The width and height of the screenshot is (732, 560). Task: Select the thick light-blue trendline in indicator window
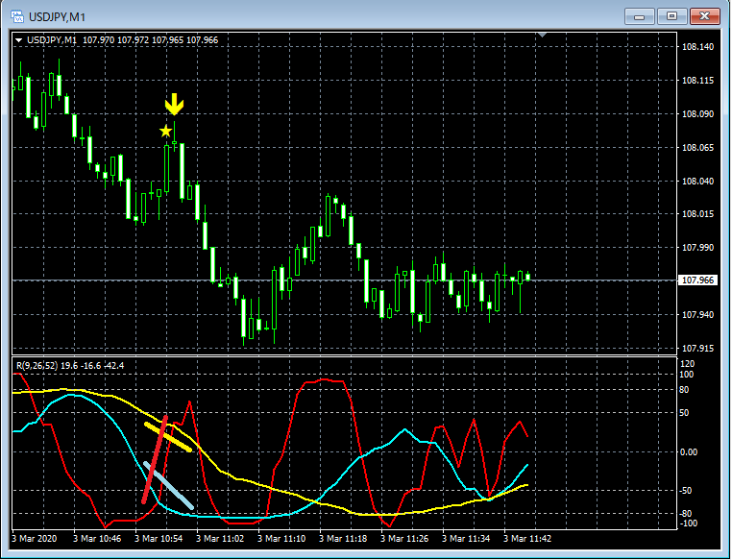168,485
